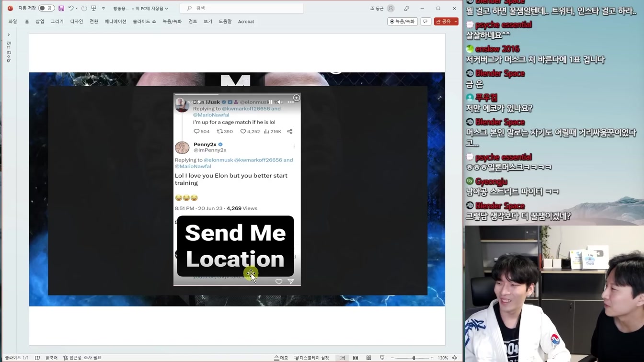Switch to the 홈 (Home) tab
The width and height of the screenshot is (644, 362).
(x=27, y=22)
